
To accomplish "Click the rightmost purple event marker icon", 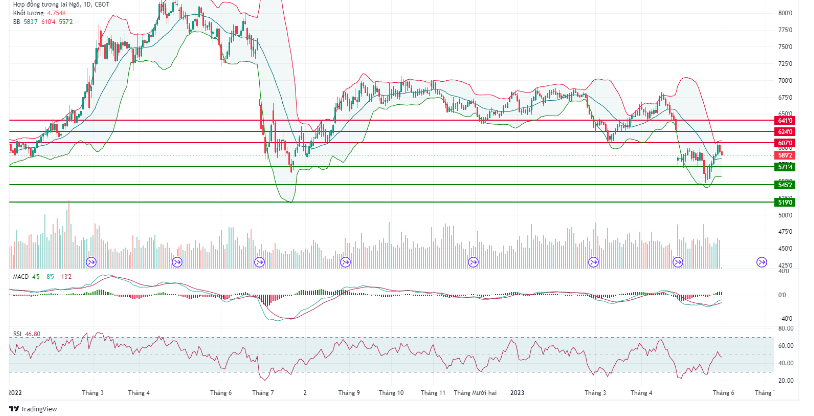I will (x=759, y=262).
